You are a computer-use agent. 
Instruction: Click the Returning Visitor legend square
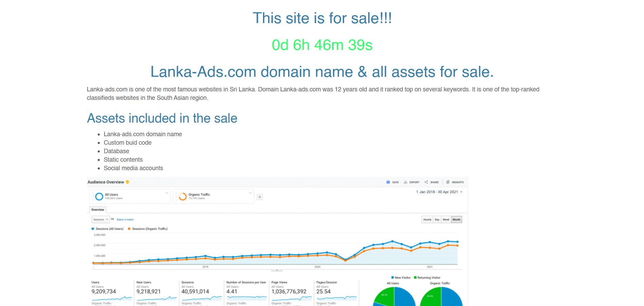(x=415, y=277)
